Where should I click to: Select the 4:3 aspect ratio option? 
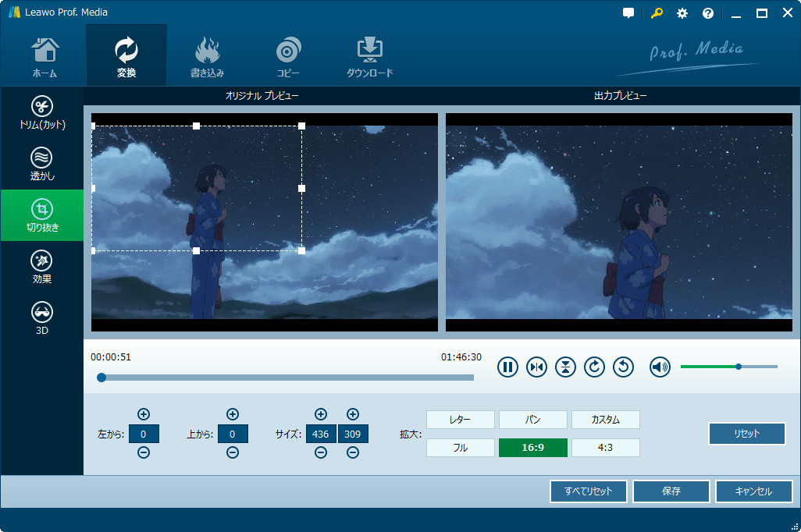(x=605, y=448)
